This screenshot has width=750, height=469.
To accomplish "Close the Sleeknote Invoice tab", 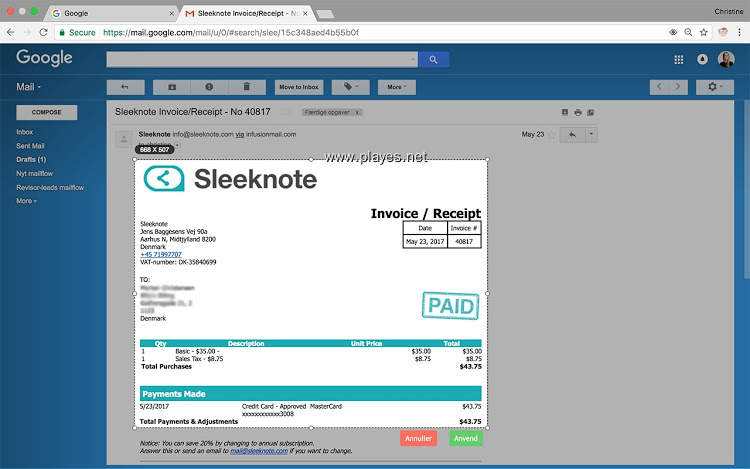I will pyautogui.click(x=305, y=13).
